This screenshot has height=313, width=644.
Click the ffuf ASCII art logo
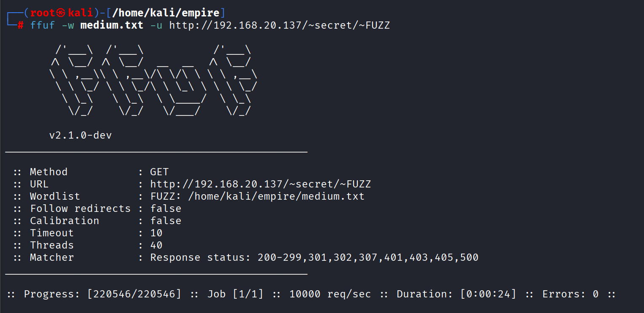pos(153,81)
